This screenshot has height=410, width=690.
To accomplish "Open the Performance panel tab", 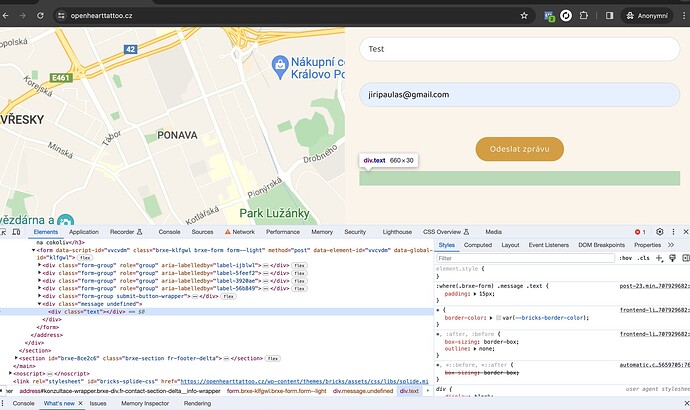I will point(283,232).
